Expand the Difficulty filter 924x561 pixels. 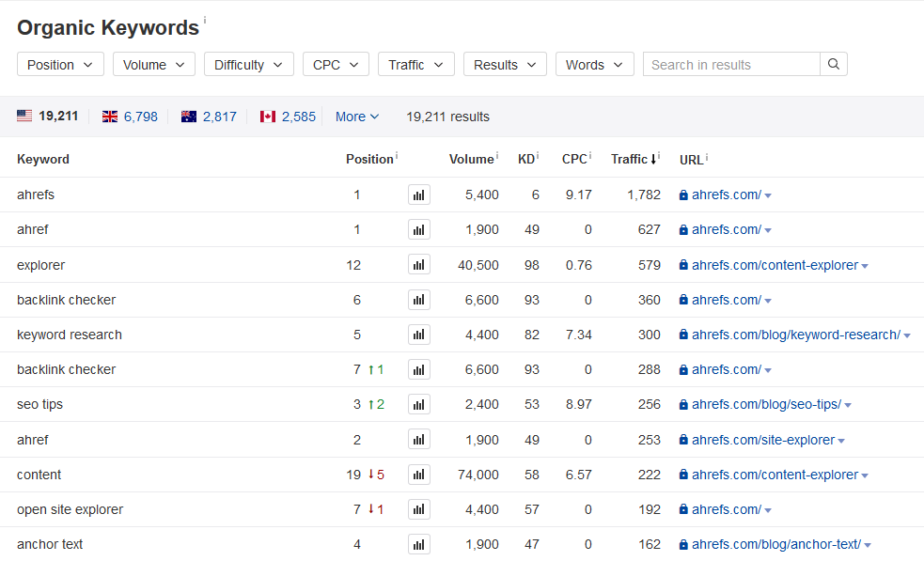pyautogui.click(x=248, y=64)
